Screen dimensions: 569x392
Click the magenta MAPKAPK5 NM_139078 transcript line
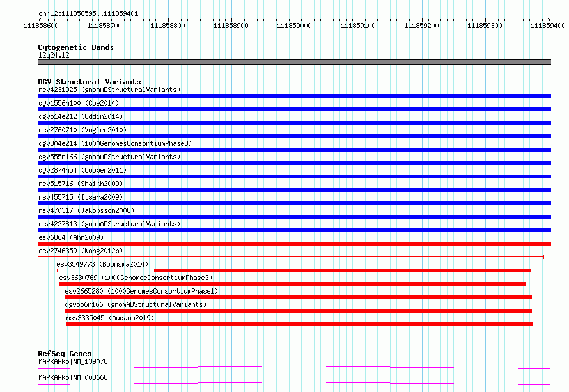[294, 367]
